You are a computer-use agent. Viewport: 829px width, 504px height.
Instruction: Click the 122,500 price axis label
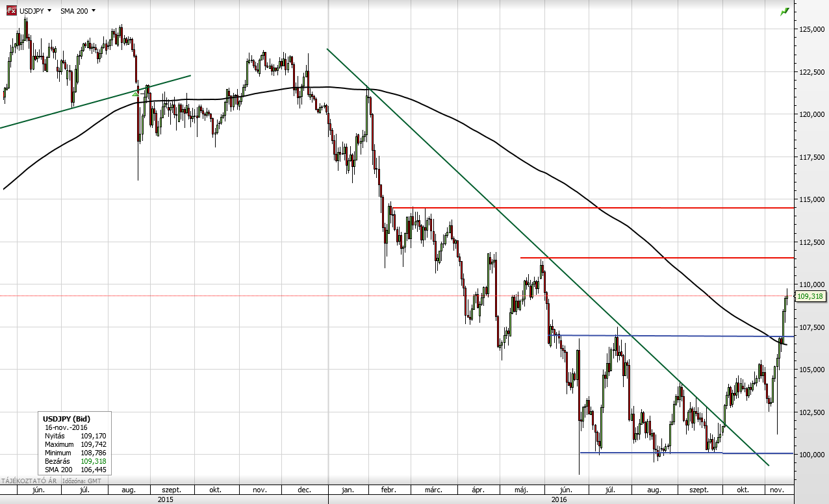pyautogui.click(x=812, y=72)
